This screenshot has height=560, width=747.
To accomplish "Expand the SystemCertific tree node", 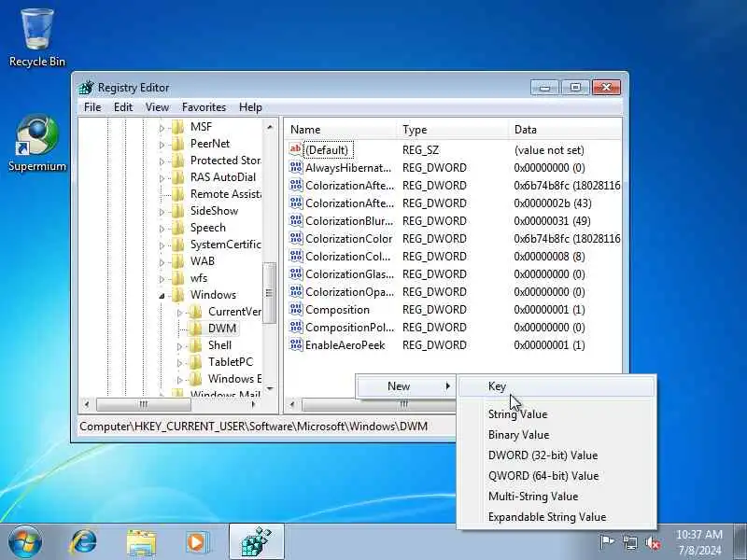I will tap(162, 245).
